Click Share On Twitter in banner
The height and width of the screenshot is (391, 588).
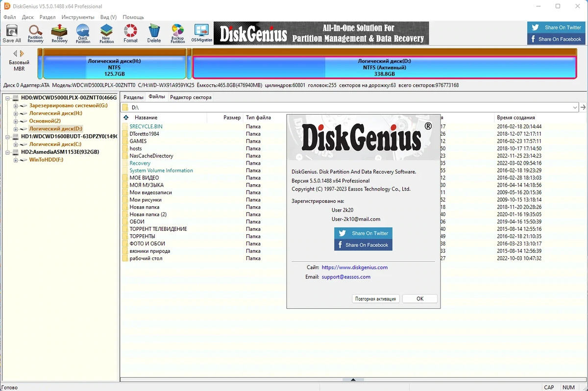(557, 27)
